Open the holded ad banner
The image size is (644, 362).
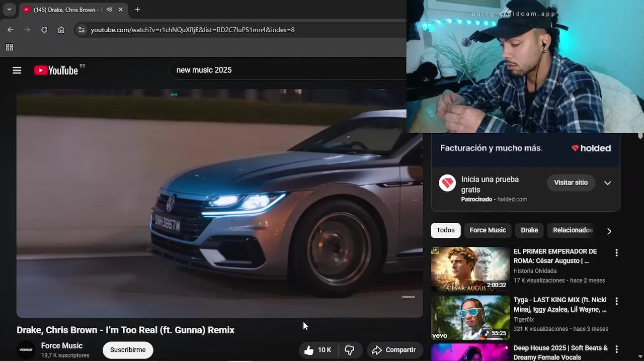pos(525,150)
